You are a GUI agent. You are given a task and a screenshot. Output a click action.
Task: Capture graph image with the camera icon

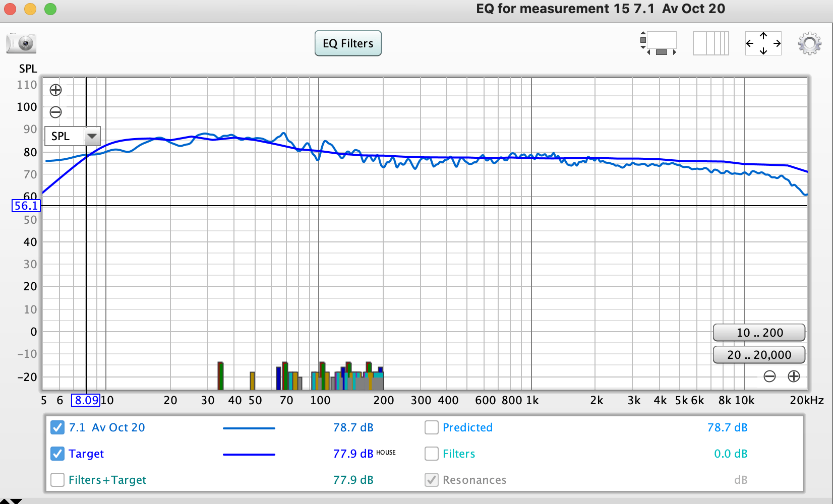click(x=21, y=43)
